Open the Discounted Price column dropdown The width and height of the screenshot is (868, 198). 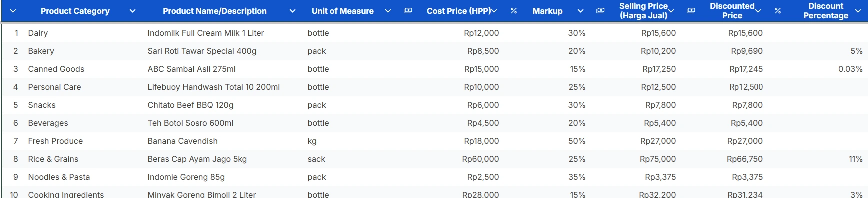coord(758,11)
